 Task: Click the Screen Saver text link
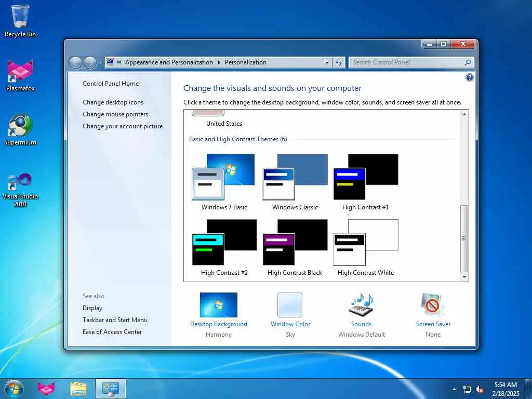433,324
